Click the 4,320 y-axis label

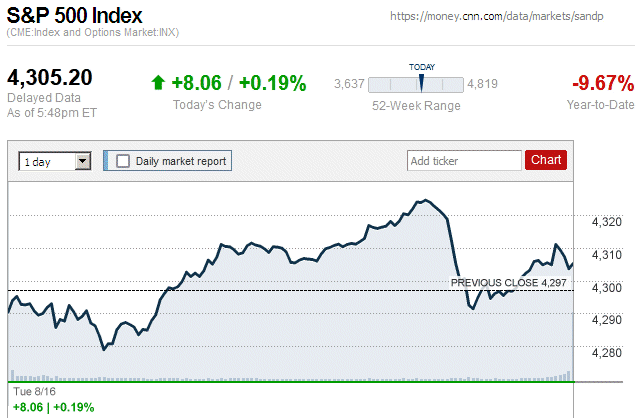(x=608, y=222)
